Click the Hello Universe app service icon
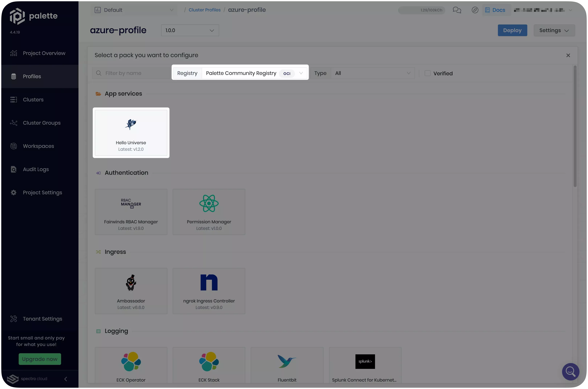588x389 pixels. [x=131, y=124]
